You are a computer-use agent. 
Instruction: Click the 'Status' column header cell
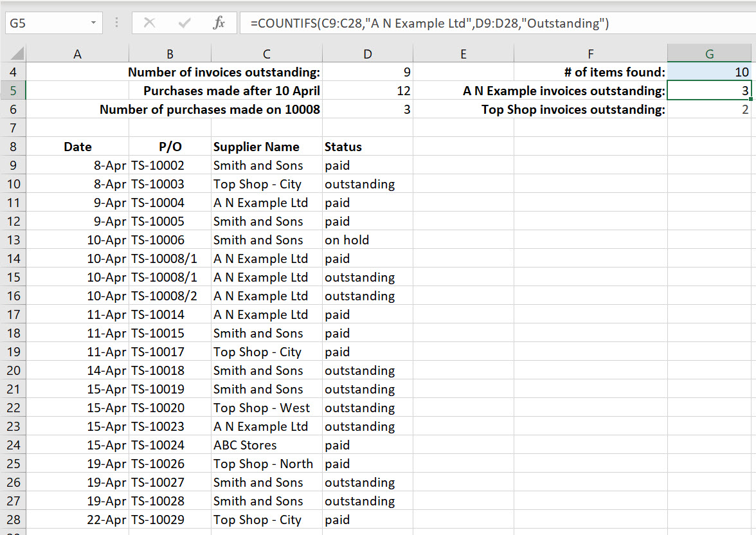coord(367,147)
